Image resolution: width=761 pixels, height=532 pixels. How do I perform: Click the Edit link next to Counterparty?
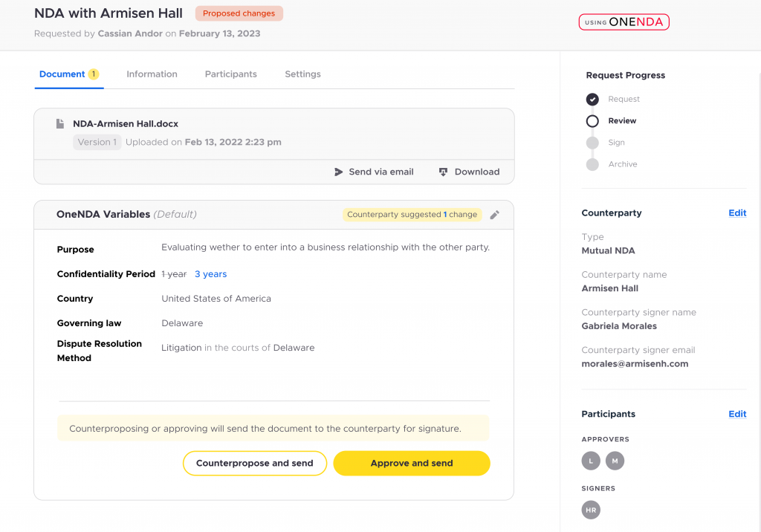click(737, 213)
